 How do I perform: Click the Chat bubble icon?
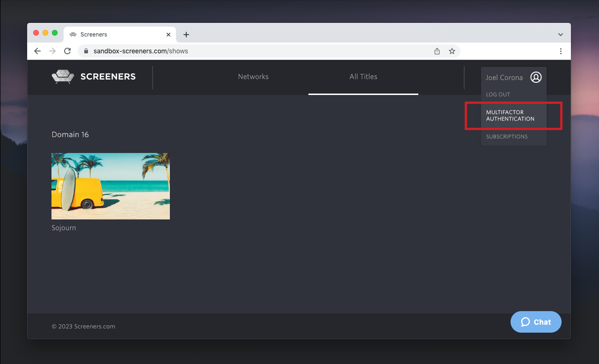[525, 322]
